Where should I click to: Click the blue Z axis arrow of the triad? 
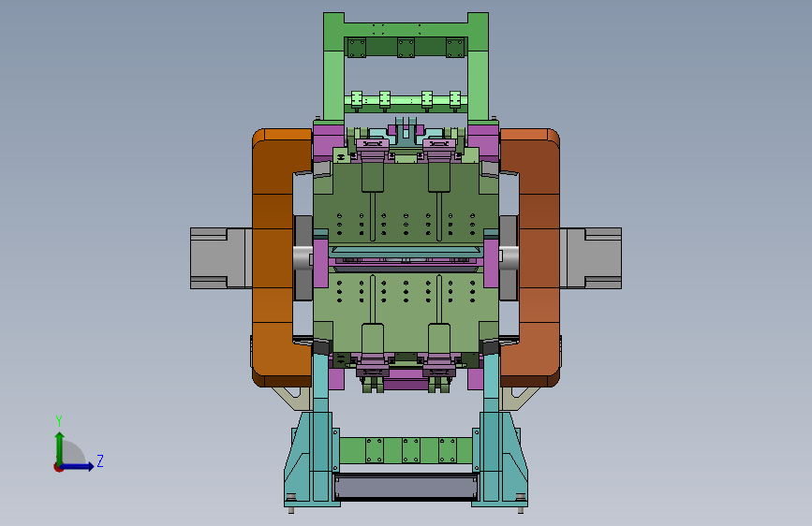[79, 466]
